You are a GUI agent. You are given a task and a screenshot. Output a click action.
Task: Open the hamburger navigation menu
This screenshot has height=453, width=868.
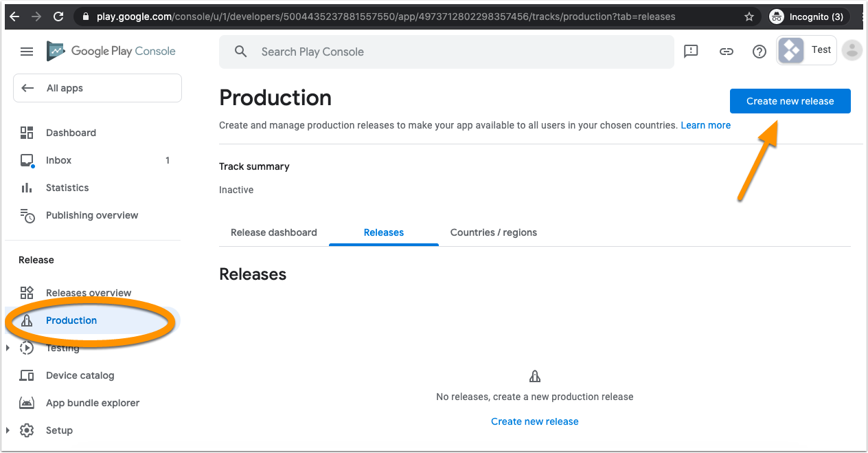(27, 52)
